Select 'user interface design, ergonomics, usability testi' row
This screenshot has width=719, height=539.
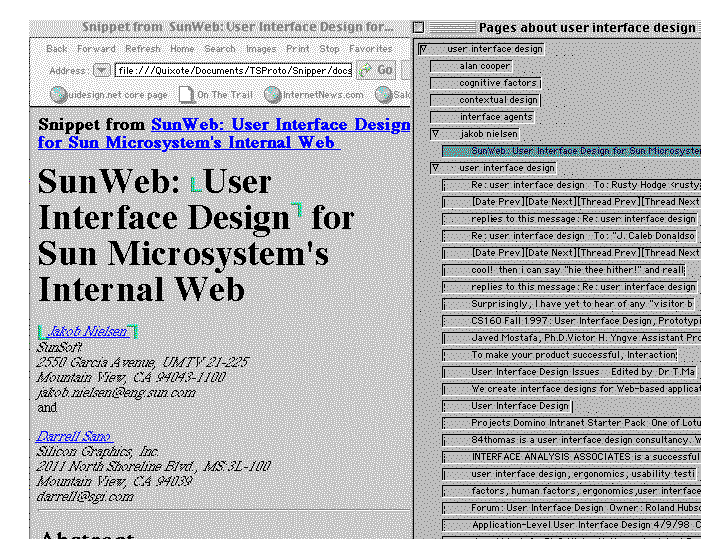click(x=570, y=473)
